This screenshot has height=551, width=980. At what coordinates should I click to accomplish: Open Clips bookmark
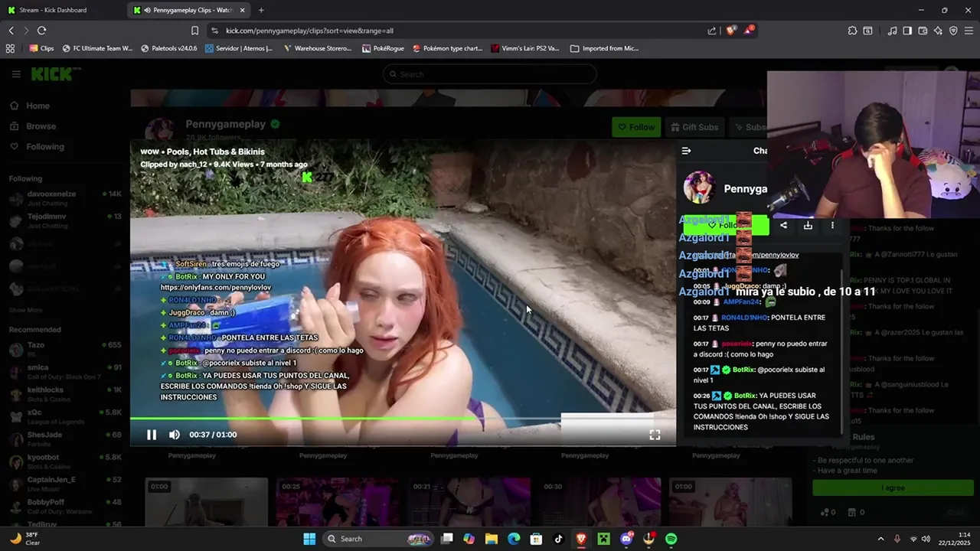[41, 48]
